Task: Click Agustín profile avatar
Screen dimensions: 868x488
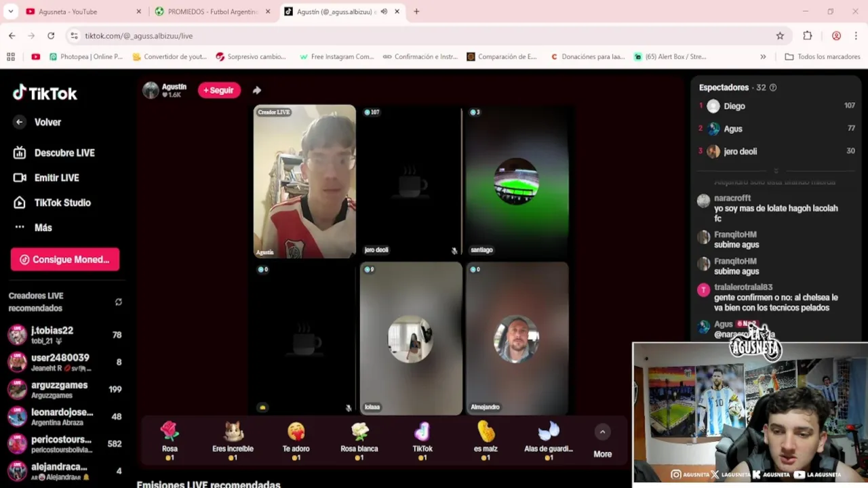Action: pos(151,90)
